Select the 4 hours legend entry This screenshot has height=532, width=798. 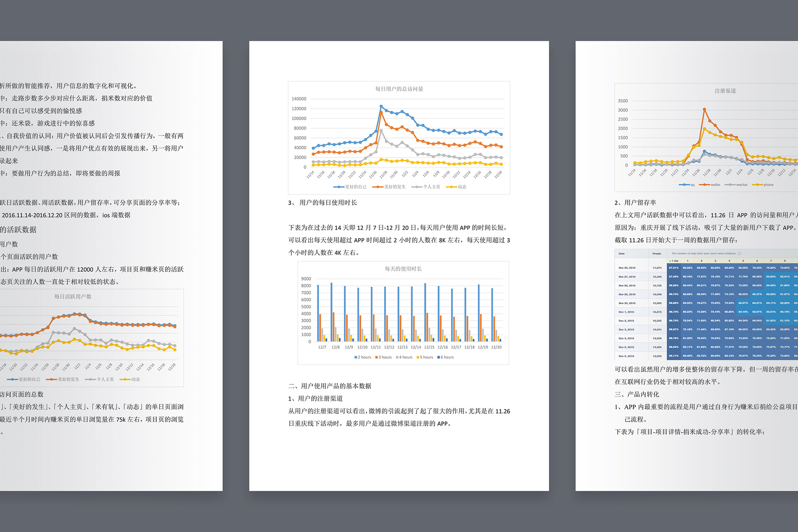[x=404, y=357]
